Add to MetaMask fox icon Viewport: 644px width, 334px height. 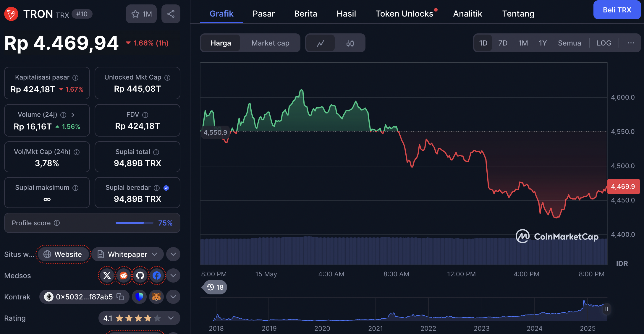pos(156,297)
